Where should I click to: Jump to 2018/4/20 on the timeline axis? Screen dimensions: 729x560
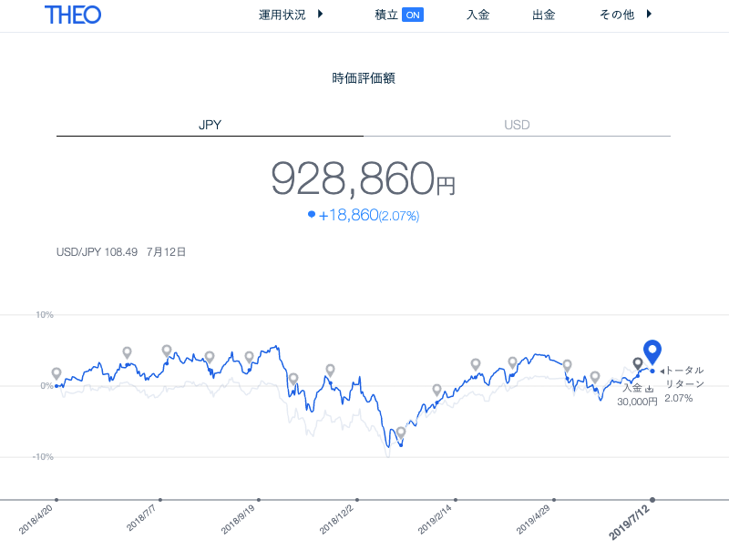(56, 500)
